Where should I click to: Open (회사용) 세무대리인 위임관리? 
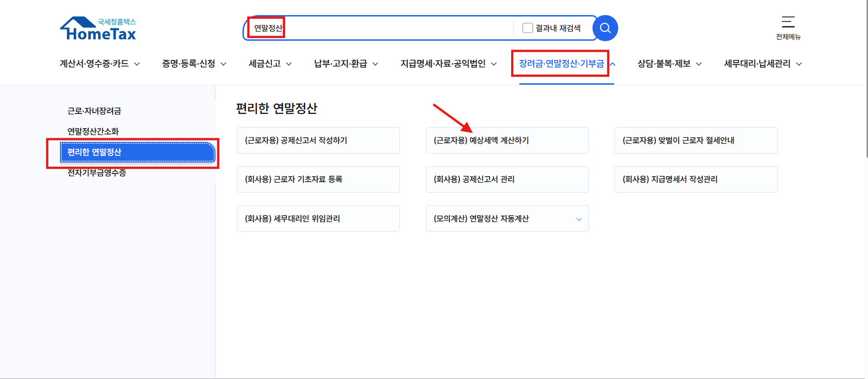tap(318, 218)
